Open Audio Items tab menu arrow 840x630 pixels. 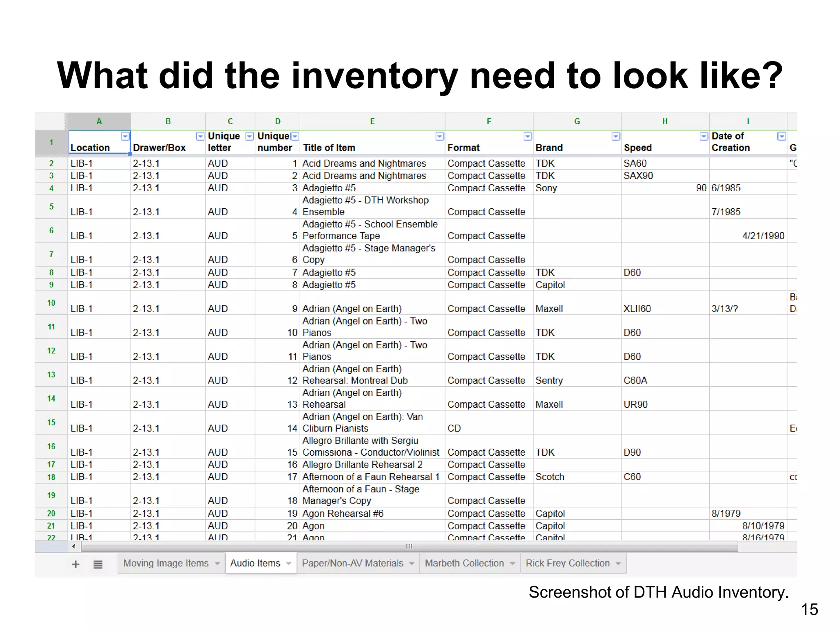pos(289,564)
